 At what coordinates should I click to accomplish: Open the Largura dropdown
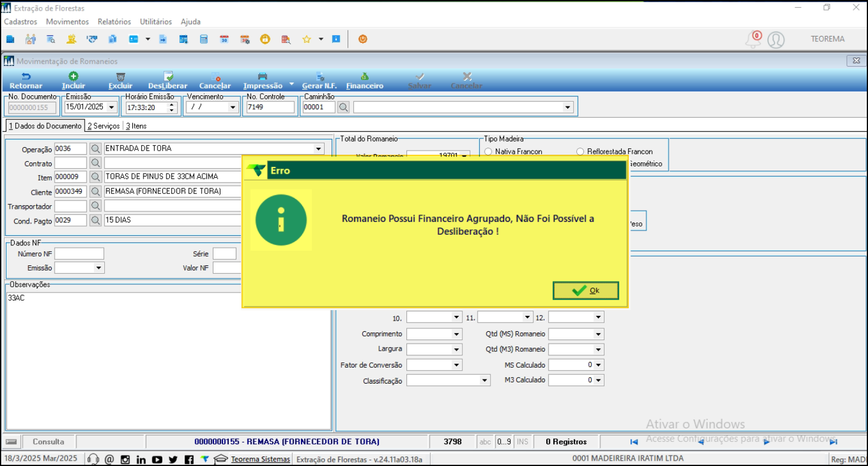458,349
